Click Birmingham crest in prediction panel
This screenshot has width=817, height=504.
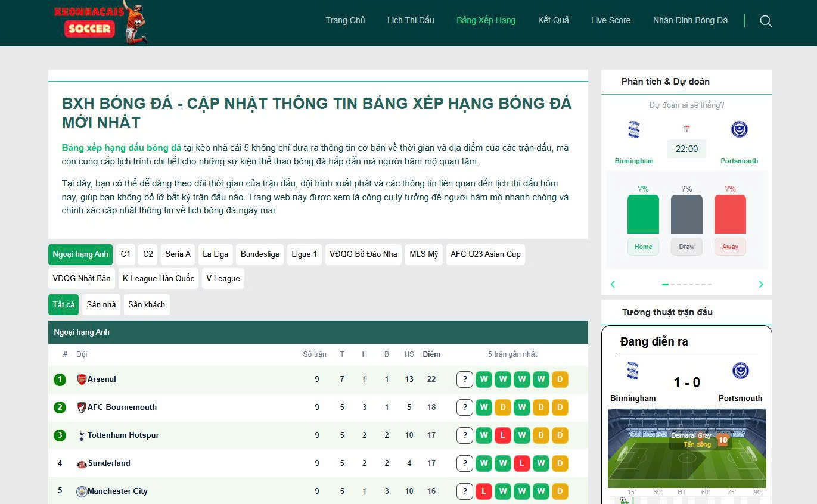[633, 129]
